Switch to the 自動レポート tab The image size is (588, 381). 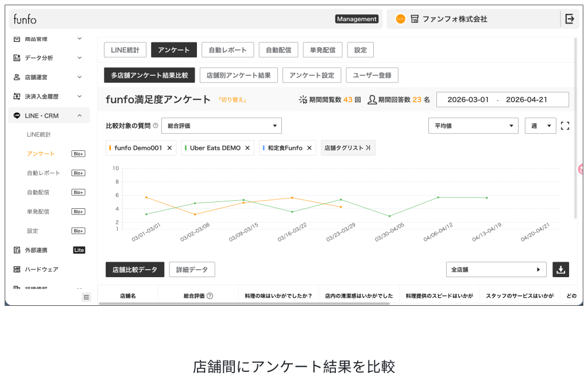227,50
